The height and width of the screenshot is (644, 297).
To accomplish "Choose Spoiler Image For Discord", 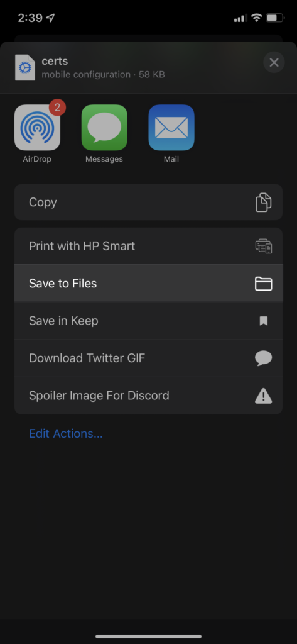I will (x=148, y=396).
